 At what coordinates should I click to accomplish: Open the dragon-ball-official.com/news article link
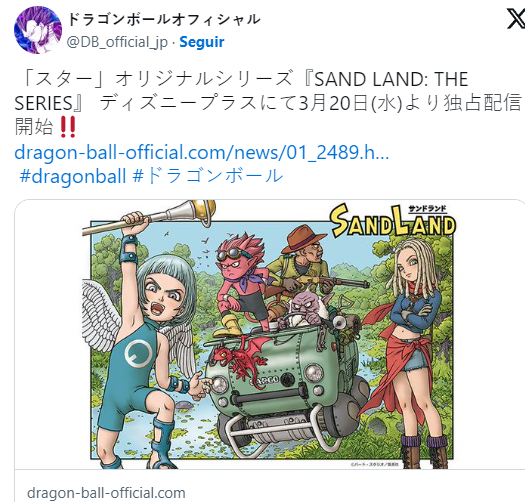coord(202,152)
